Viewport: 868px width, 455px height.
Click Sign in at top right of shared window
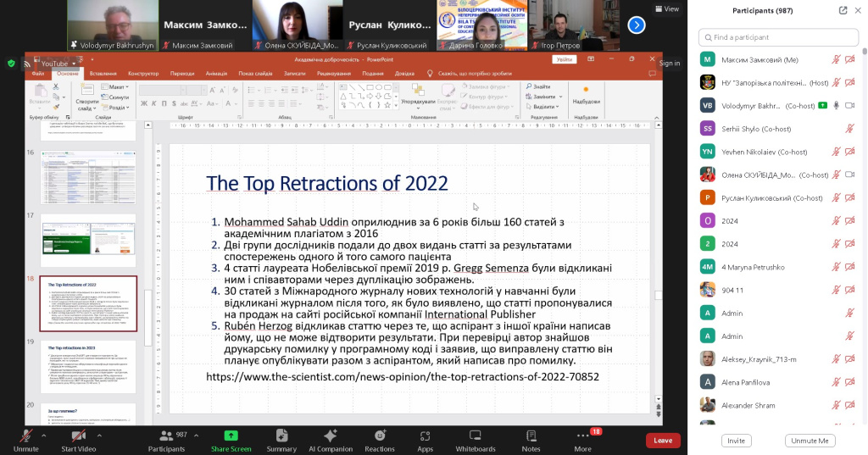click(x=670, y=63)
